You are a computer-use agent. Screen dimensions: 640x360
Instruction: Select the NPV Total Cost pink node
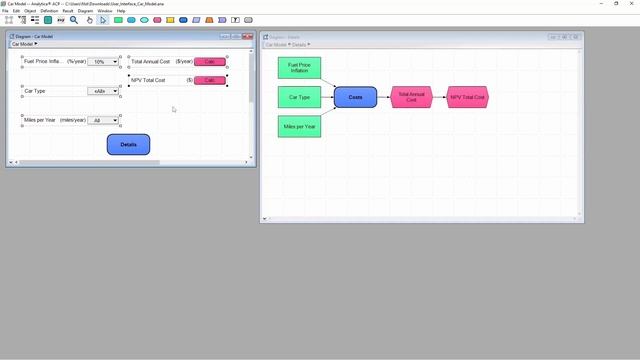click(x=467, y=97)
